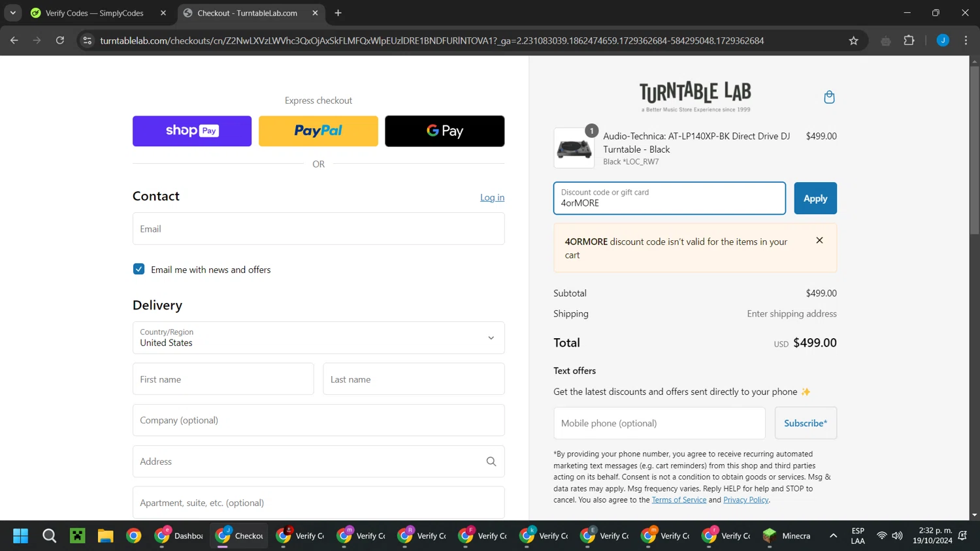Pay with the PayPal express button
The width and height of the screenshot is (980, 551).
[318, 131]
